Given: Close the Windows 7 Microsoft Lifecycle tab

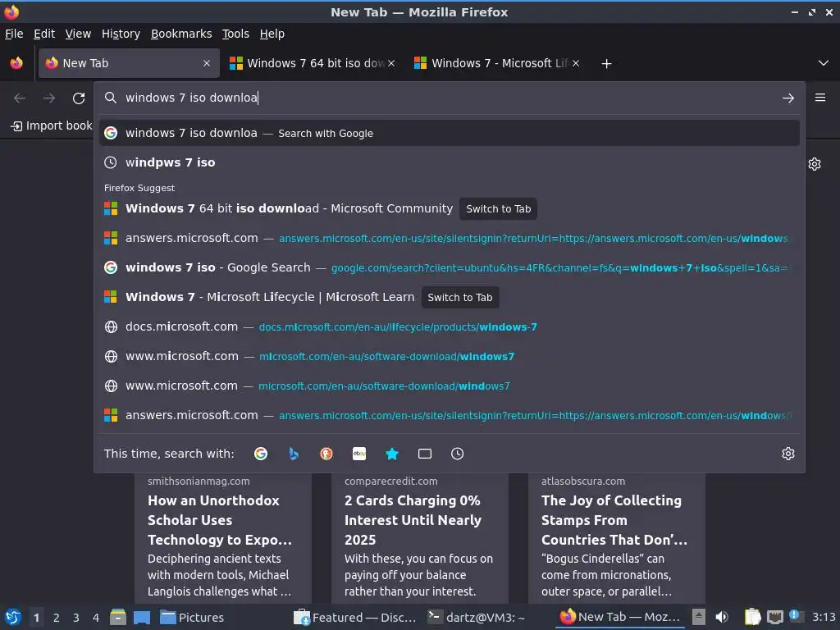Looking at the screenshot, I should pyautogui.click(x=576, y=63).
